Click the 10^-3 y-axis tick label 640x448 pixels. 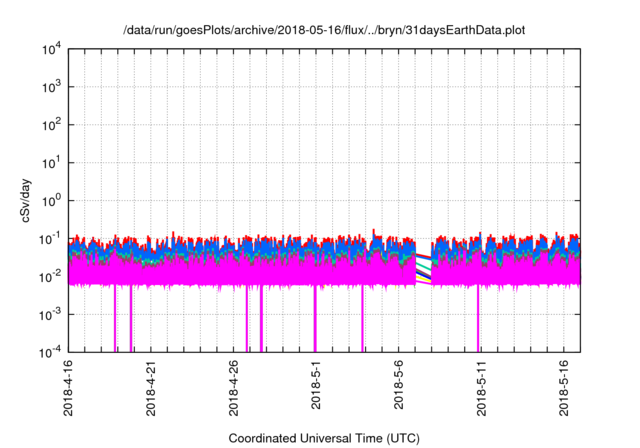(50, 315)
